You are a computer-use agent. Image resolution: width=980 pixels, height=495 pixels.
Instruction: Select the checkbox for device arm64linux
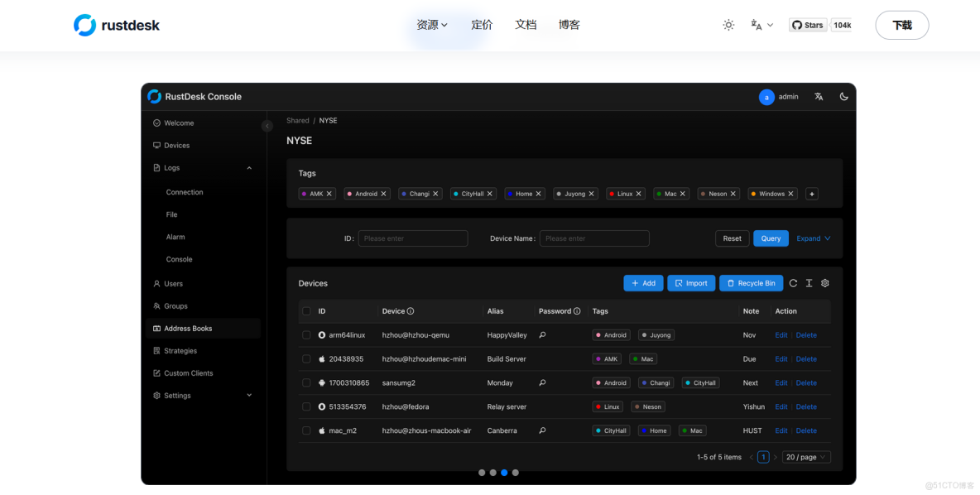pos(306,334)
